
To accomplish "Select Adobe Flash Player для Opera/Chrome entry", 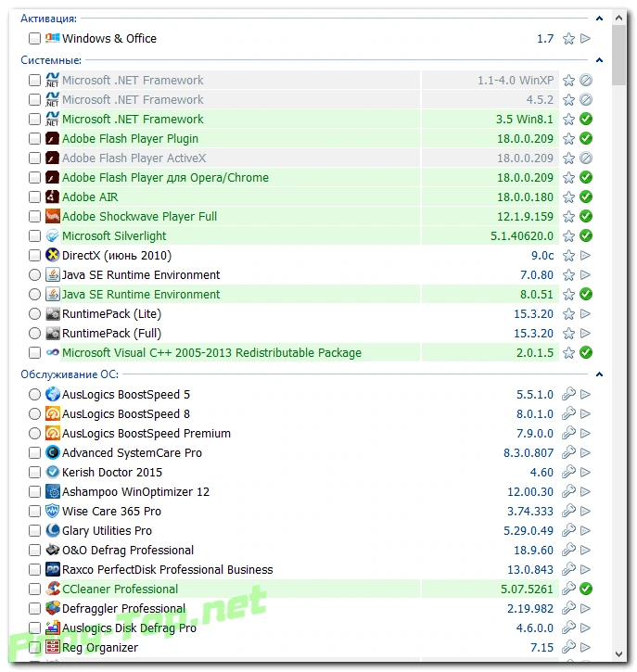I will [x=165, y=177].
